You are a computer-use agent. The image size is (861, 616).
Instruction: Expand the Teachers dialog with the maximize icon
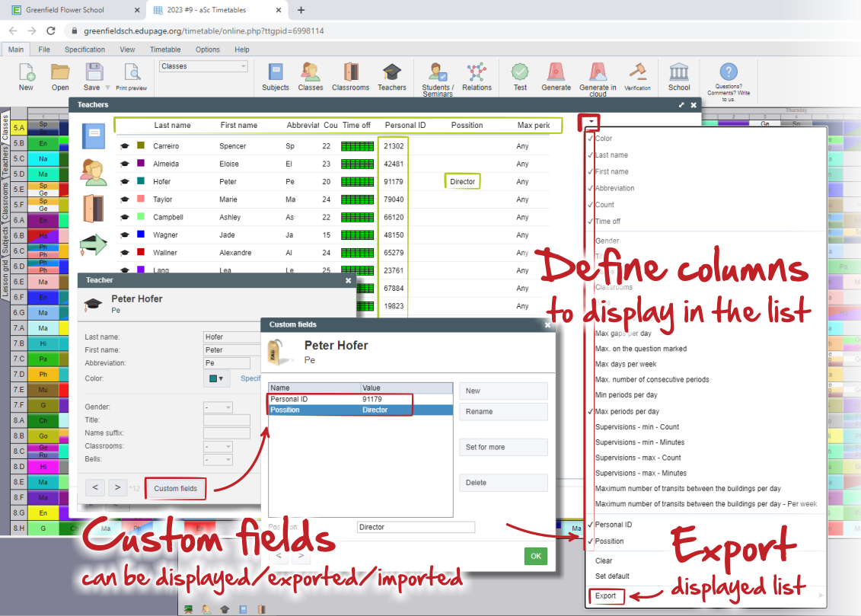pyautogui.click(x=681, y=105)
